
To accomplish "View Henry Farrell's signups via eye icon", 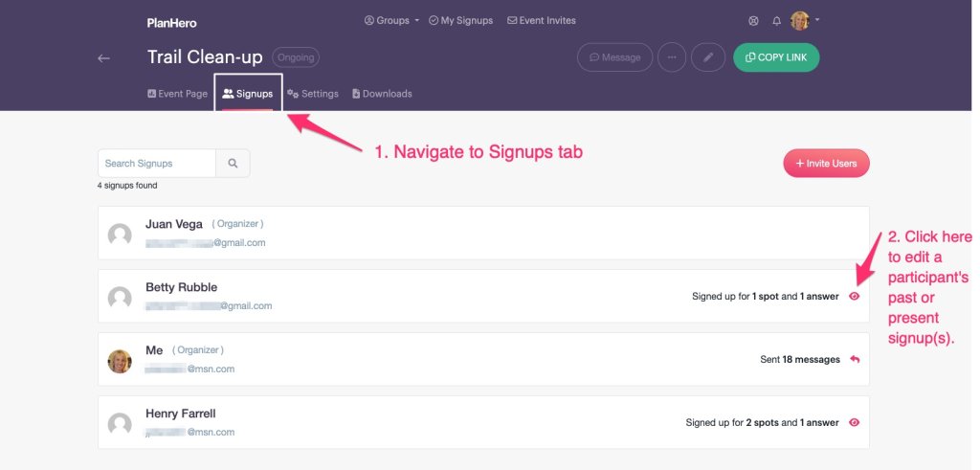I will 854,422.
